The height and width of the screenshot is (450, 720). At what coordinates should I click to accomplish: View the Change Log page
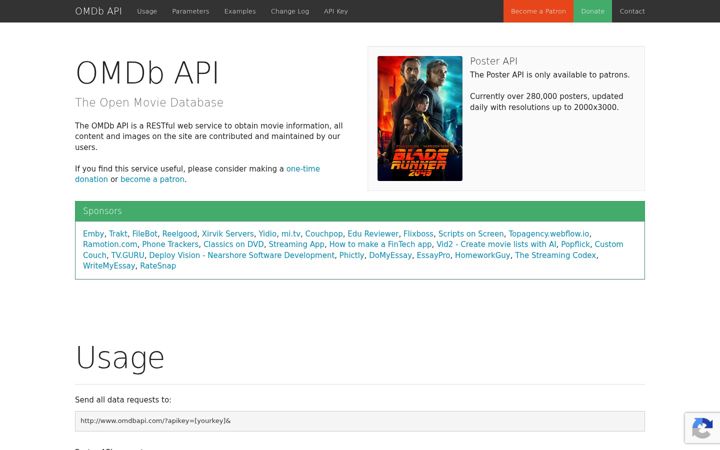(x=290, y=11)
